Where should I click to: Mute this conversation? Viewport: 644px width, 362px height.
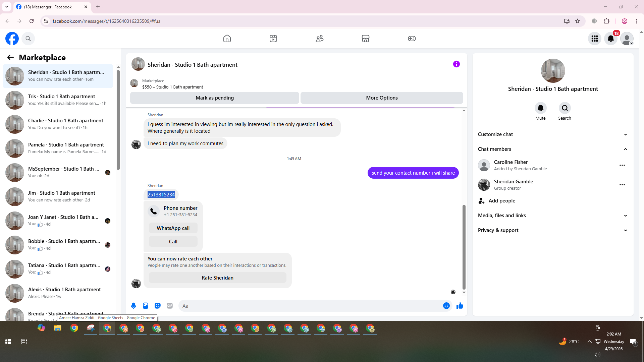pyautogui.click(x=540, y=108)
